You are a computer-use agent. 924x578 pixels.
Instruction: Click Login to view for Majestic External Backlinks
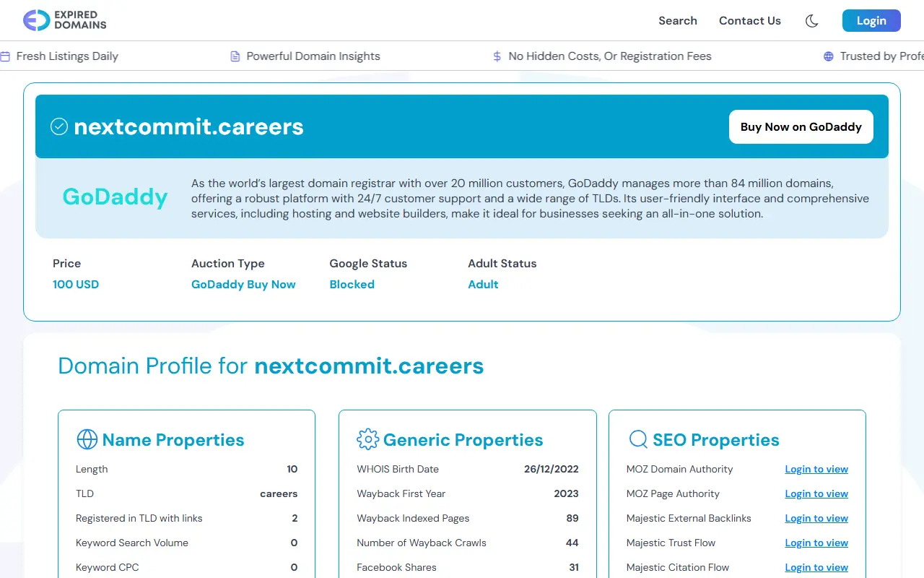pos(816,518)
